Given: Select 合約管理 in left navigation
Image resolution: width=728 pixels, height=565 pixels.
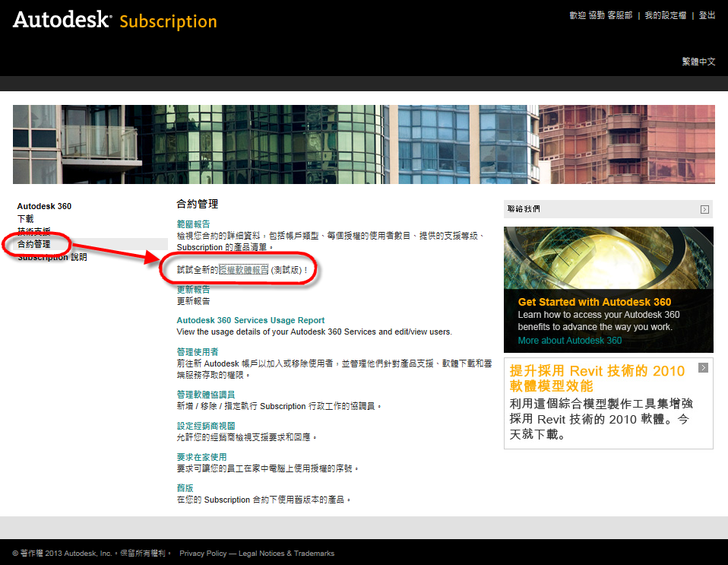Looking at the screenshot, I should pos(33,244).
